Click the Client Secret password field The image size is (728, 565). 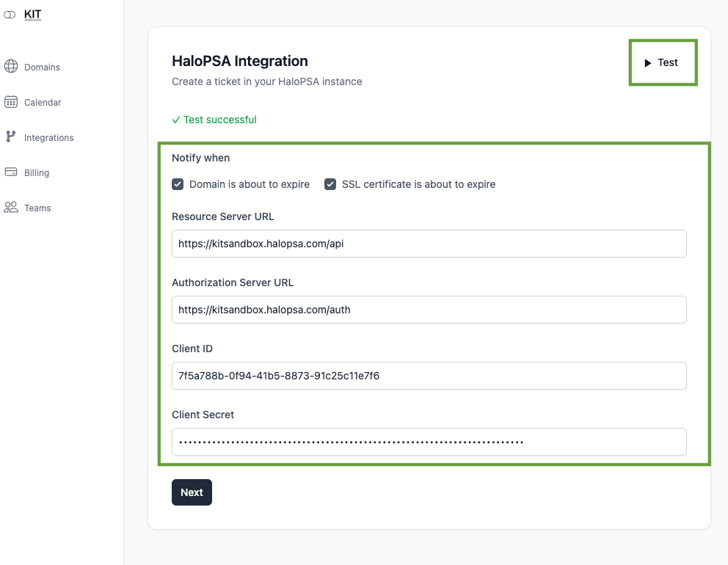[429, 442]
